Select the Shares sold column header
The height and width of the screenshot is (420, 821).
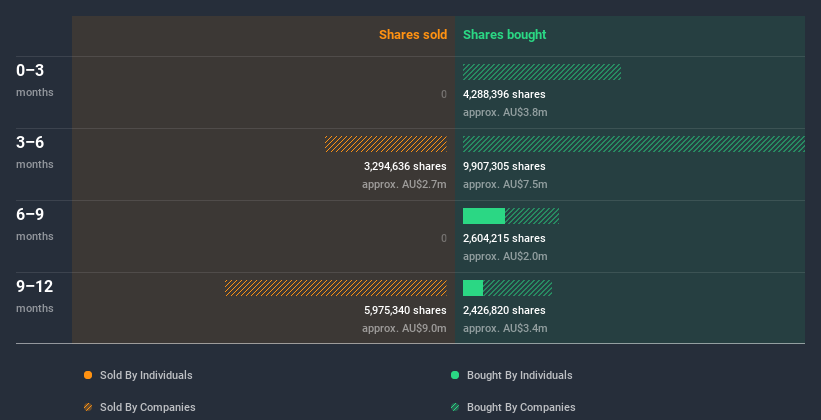coord(412,35)
